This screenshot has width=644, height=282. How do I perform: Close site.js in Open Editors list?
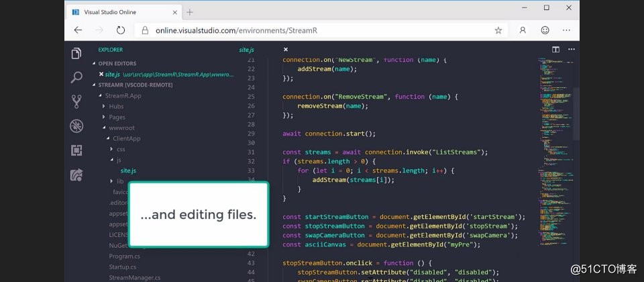point(101,75)
